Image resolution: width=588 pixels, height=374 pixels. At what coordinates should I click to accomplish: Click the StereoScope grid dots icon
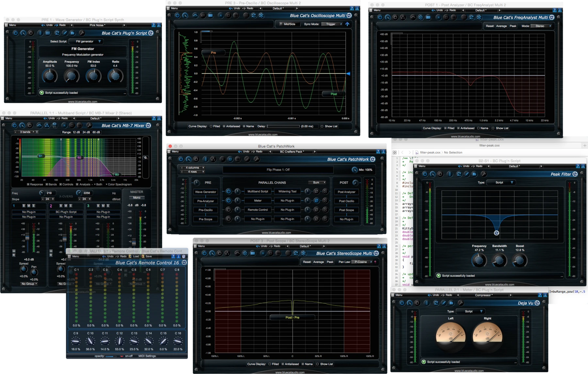coord(288,253)
